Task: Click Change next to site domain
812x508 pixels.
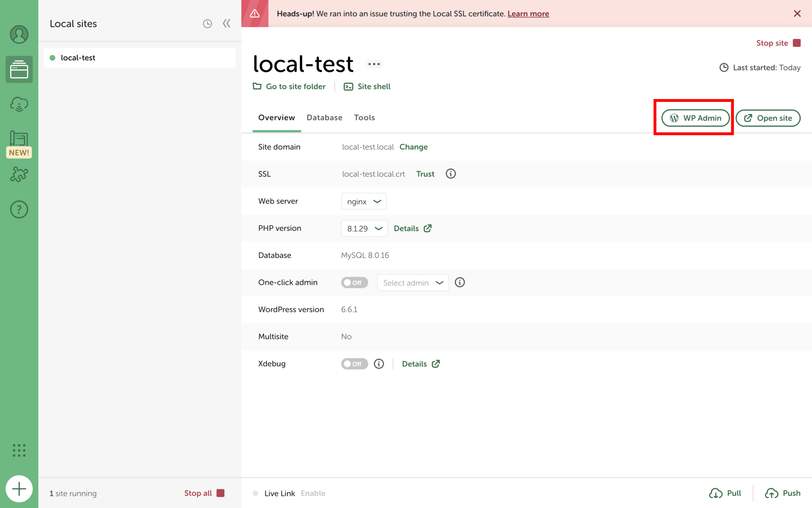Action: 413,147
